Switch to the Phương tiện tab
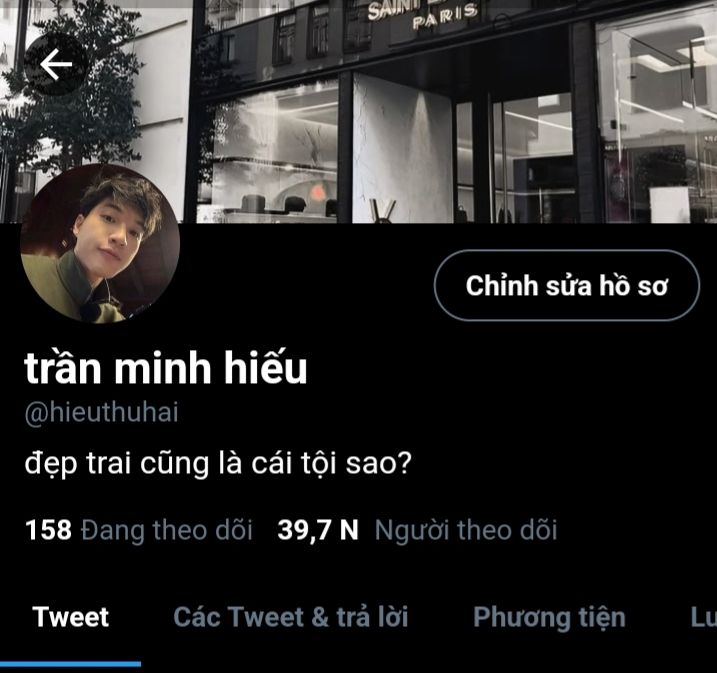The image size is (717, 673). (x=549, y=618)
